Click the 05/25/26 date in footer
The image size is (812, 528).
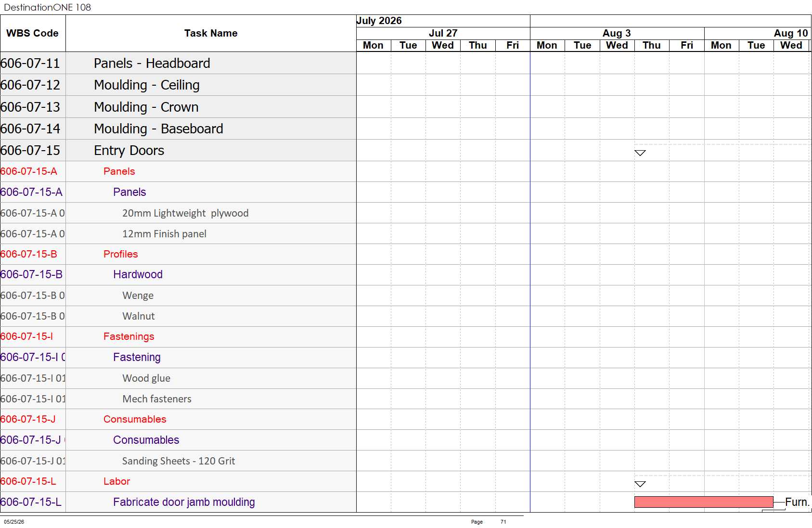14,522
